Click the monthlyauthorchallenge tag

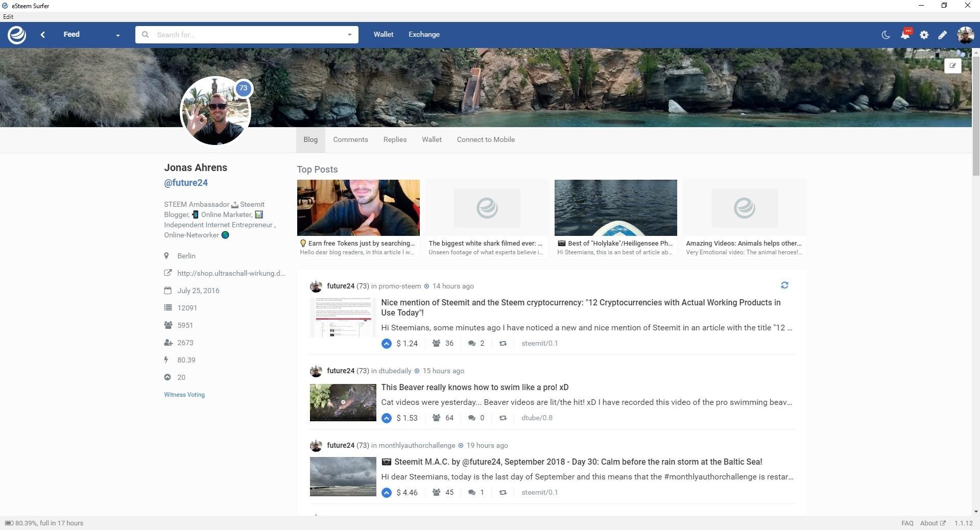point(417,445)
